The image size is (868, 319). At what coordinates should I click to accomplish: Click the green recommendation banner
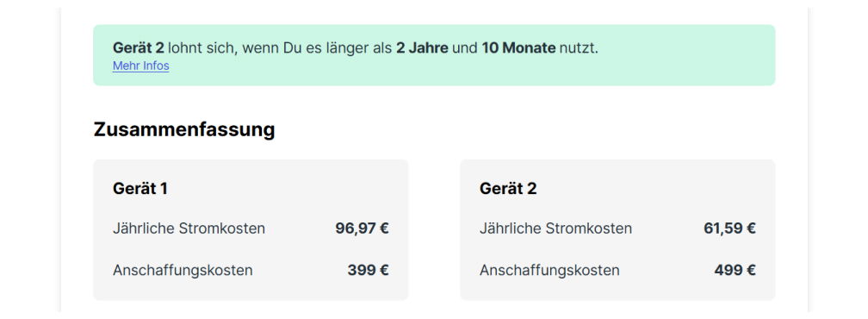[434, 55]
